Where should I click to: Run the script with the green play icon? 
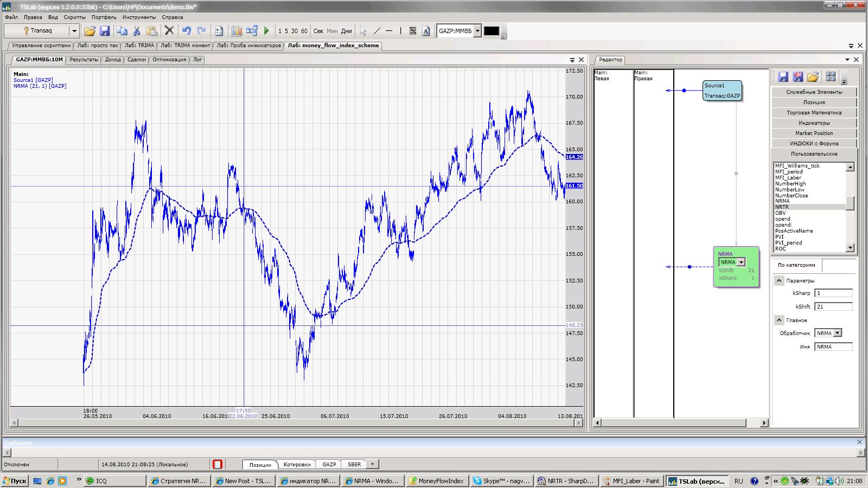(266, 31)
